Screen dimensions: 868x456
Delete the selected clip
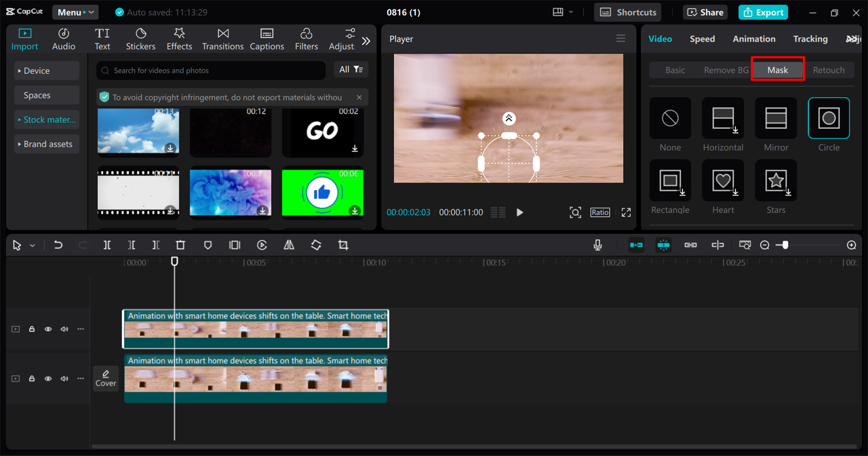[180, 245]
